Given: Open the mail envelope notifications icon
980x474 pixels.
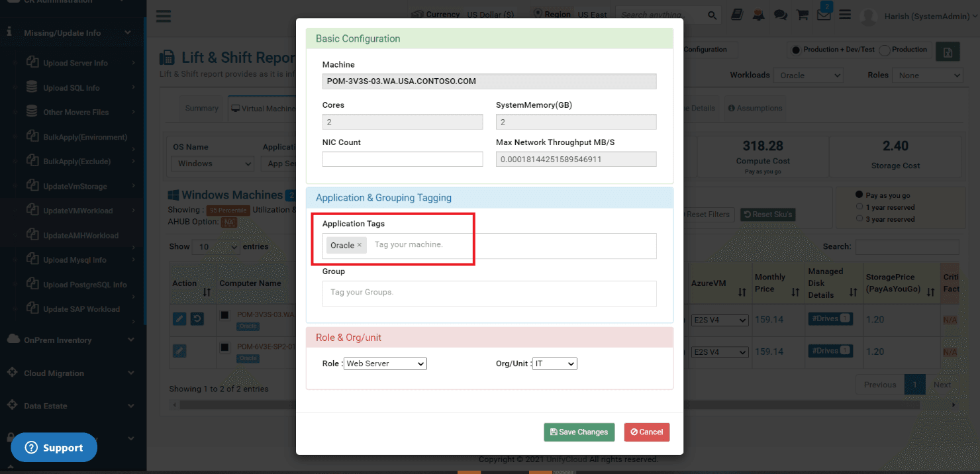Looking at the screenshot, I should pyautogui.click(x=824, y=15).
